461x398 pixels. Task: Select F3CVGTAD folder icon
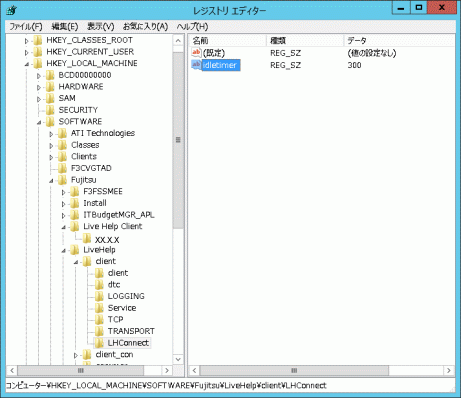click(63, 169)
